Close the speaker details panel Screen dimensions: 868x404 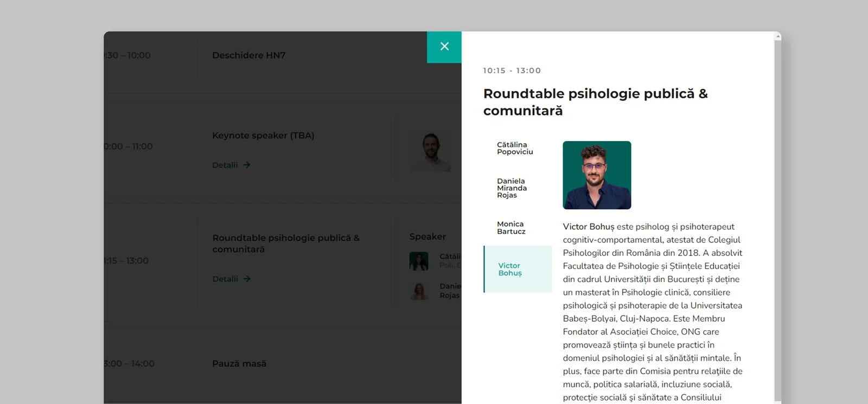point(444,47)
